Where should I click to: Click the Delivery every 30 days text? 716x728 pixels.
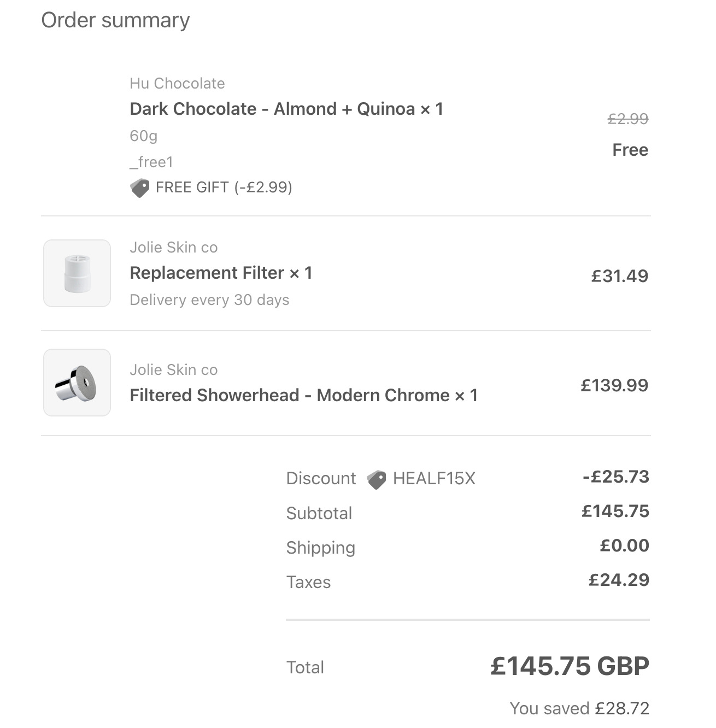[209, 300]
